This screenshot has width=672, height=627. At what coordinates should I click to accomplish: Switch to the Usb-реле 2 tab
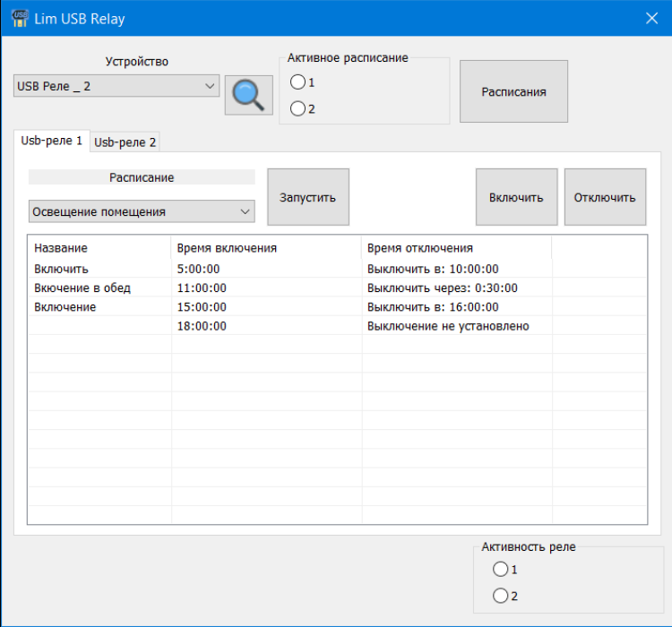pyautogui.click(x=125, y=142)
